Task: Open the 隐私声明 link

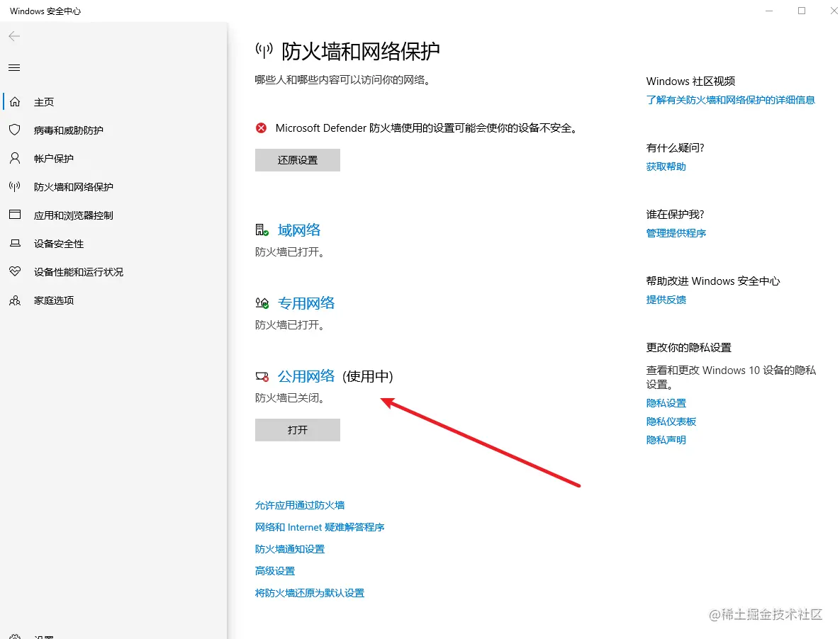Action: pos(666,440)
